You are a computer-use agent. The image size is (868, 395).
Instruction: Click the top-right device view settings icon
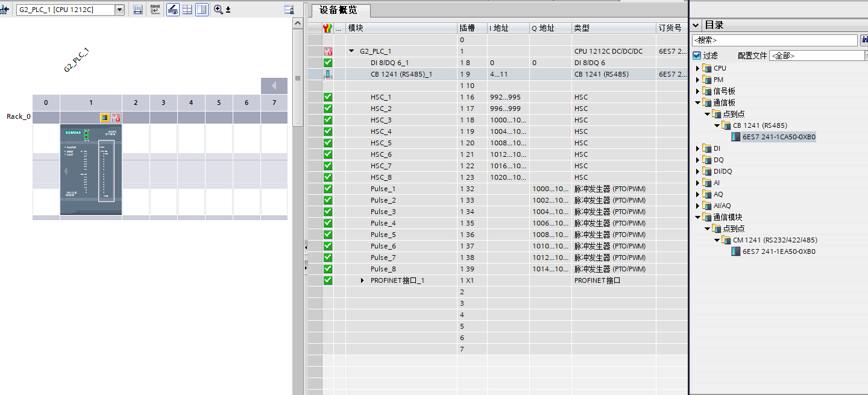(x=289, y=10)
